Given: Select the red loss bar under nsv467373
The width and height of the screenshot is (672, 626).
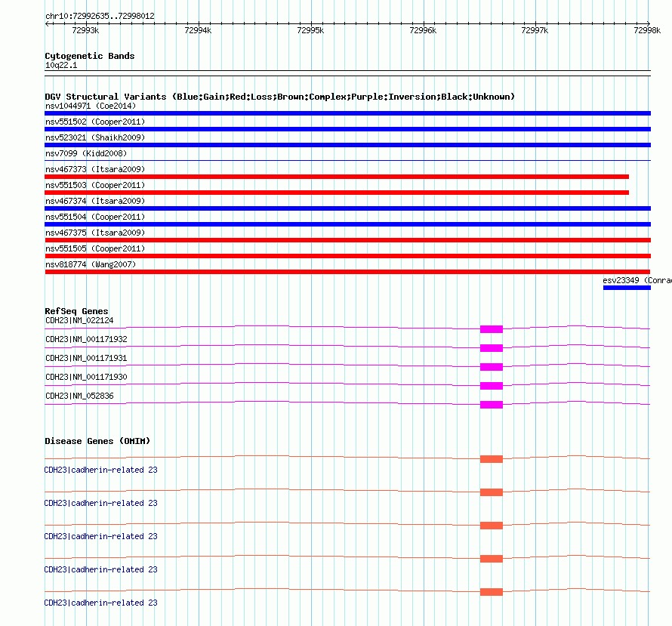Looking at the screenshot, I should coord(337,177).
